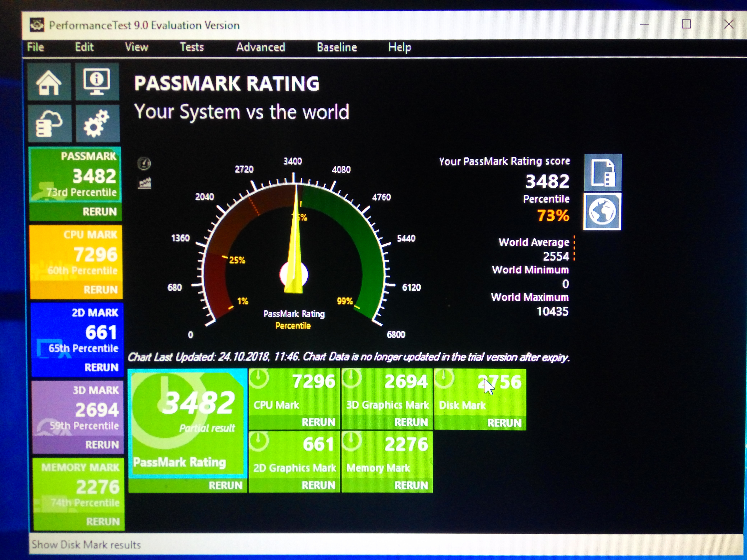The height and width of the screenshot is (560, 747).
Task: Open the Baseline menu
Action: (337, 47)
